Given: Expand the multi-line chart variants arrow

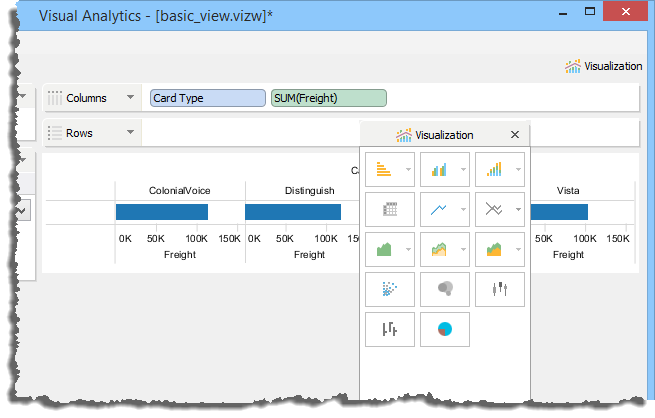Looking at the screenshot, I should [517, 210].
